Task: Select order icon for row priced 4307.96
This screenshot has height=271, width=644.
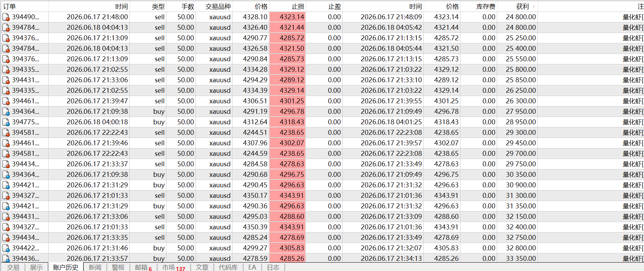Action: [x=6, y=143]
